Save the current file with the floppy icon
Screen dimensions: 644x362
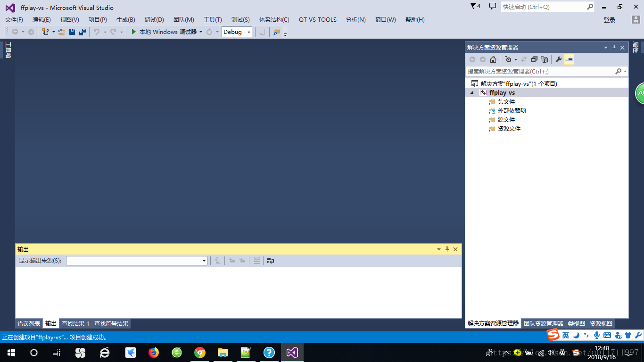[72, 32]
